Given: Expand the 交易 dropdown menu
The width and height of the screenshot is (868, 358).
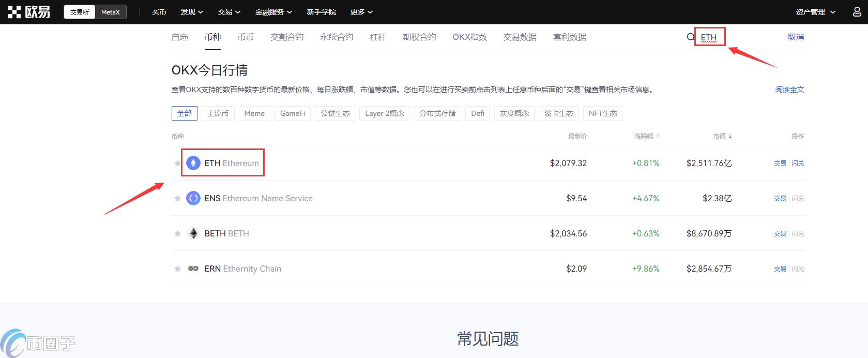Looking at the screenshot, I should [229, 12].
